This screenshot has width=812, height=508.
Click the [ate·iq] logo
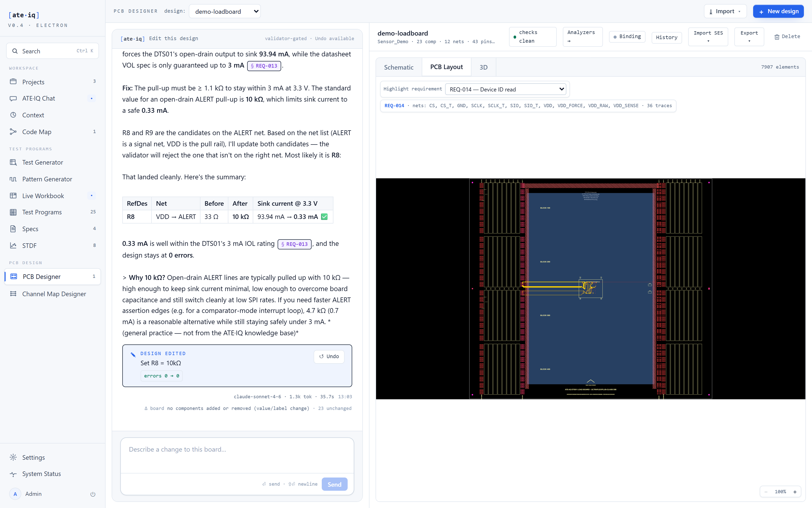pos(24,15)
